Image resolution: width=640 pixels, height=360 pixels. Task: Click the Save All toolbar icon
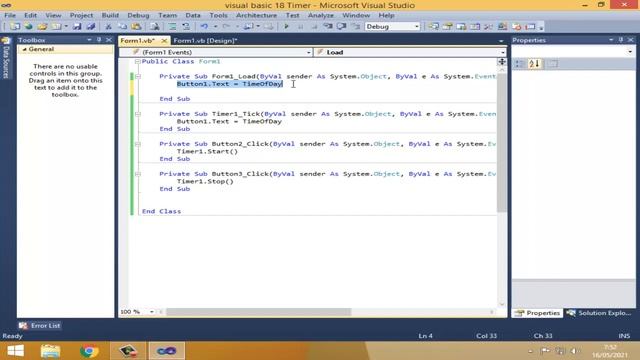91,27
